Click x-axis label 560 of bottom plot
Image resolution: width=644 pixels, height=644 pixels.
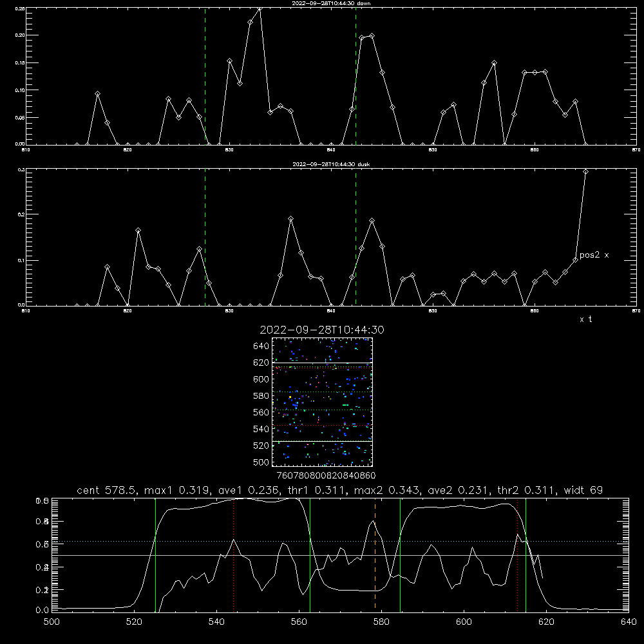[299, 622]
